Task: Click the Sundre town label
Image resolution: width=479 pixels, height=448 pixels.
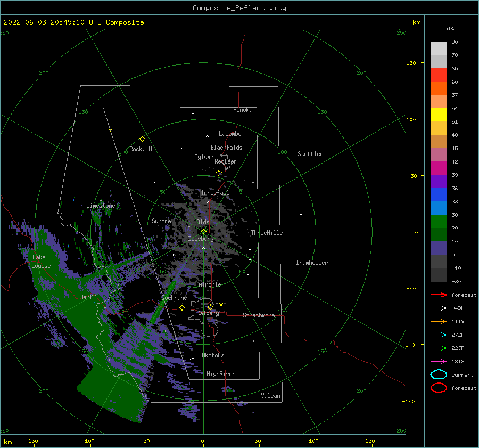Action: click(161, 221)
